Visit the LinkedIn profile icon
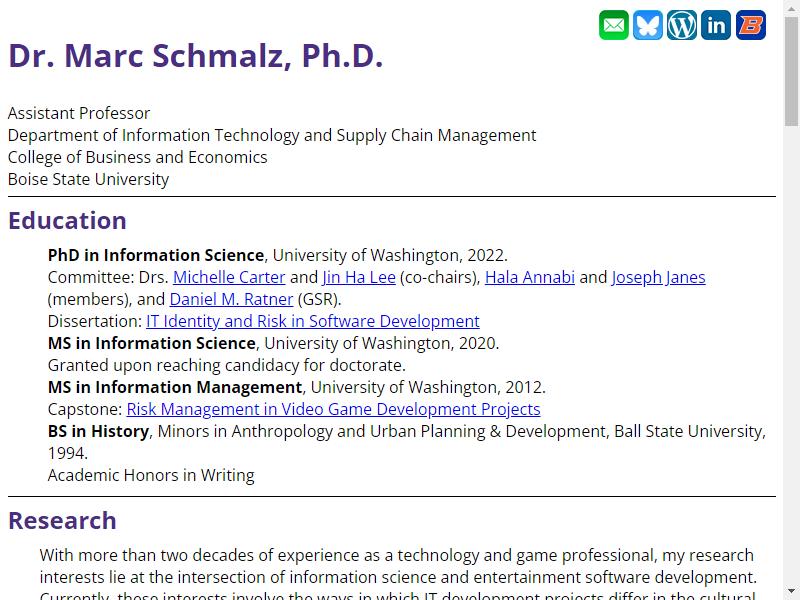Viewport: 800px width, 600px height. pos(716,25)
